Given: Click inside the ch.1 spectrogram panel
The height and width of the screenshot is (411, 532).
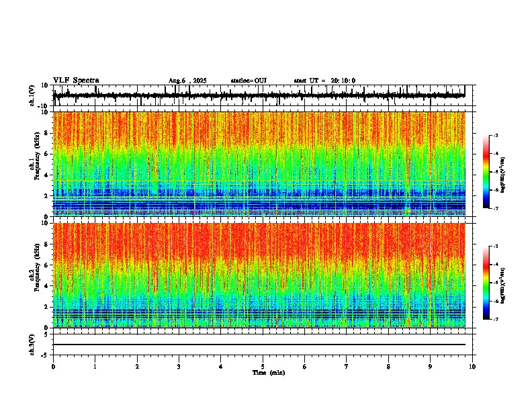Looking at the screenshot, I should (x=259, y=164).
